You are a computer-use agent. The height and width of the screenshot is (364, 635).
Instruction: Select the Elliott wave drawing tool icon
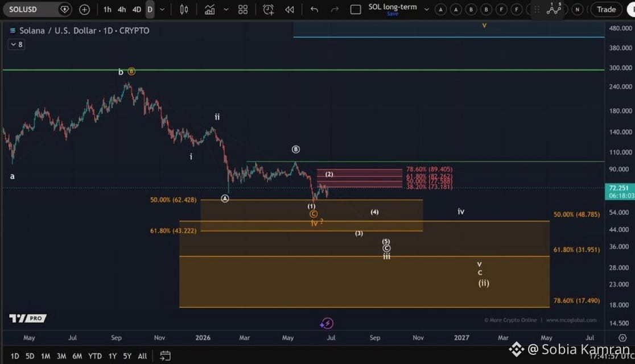click(x=554, y=9)
